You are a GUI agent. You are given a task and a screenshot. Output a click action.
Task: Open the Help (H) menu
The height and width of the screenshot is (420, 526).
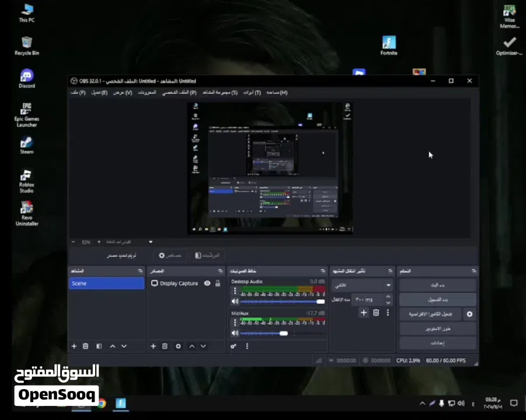[277, 92]
